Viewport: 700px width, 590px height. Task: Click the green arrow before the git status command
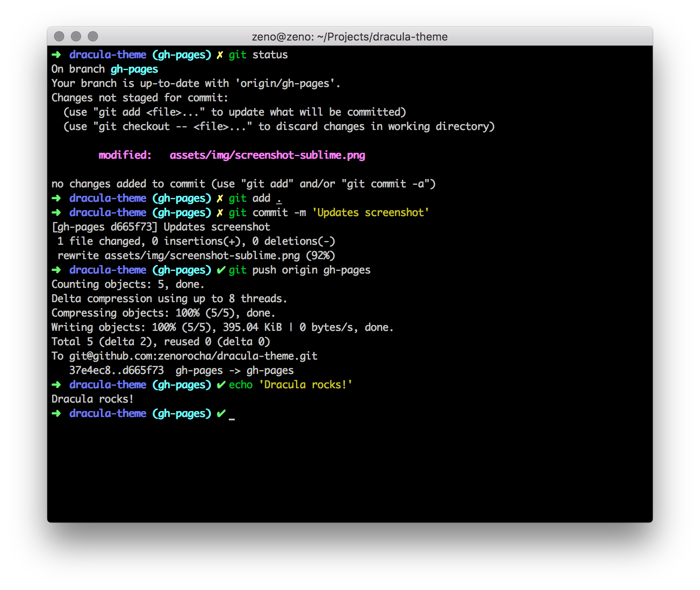tap(56, 55)
